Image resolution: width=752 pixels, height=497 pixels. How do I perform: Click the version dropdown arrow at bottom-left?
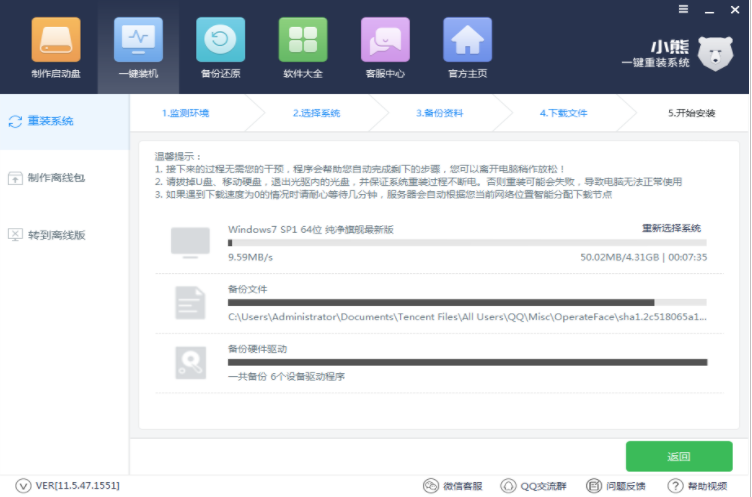[x=22, y=485]
